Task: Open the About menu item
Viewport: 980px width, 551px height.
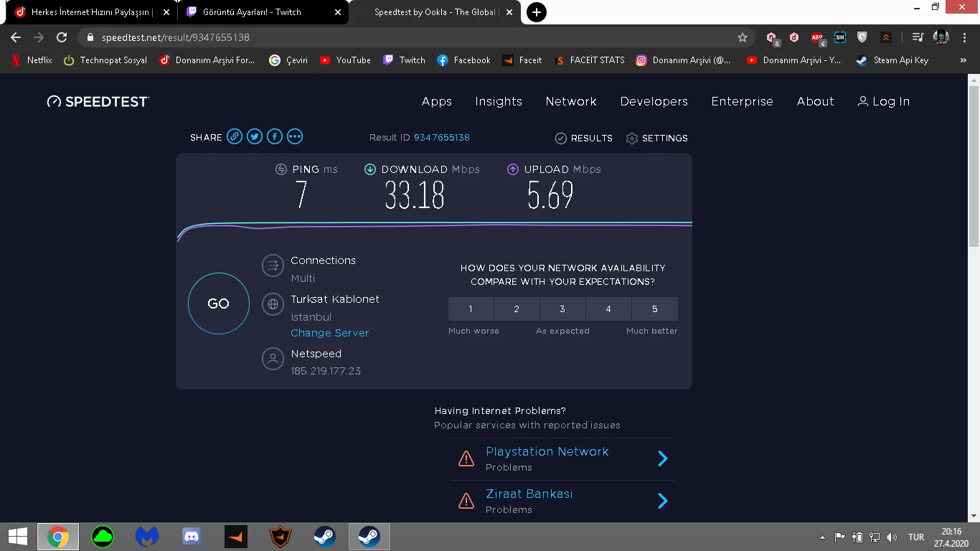Action: [x=816, y=101]
